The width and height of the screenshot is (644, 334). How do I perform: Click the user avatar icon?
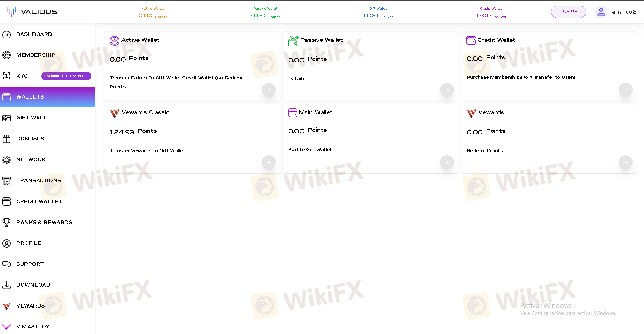[x=601, y=11]
